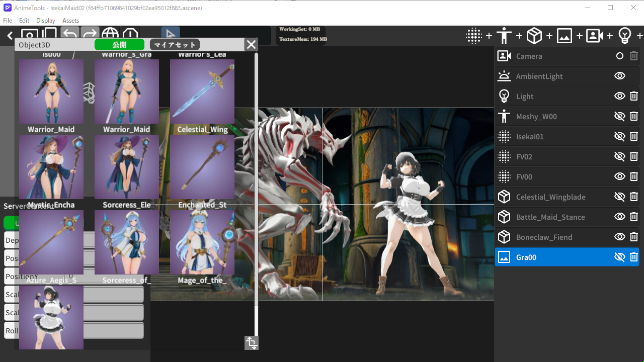Delete Celestial_Wingblade with trash icon

click(634, 197)
